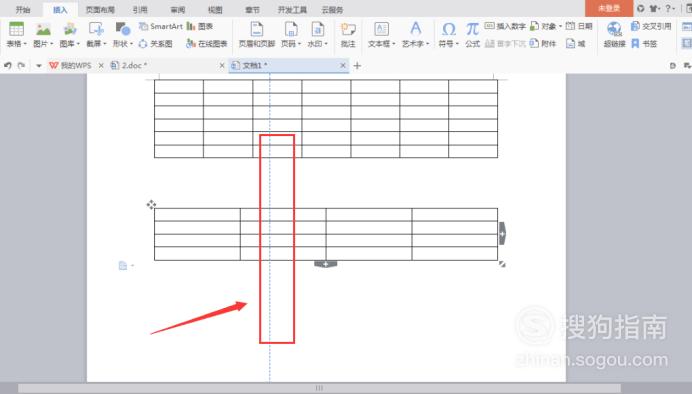
Task: Open 在线图表 online charts
Action: click(207, 44)
